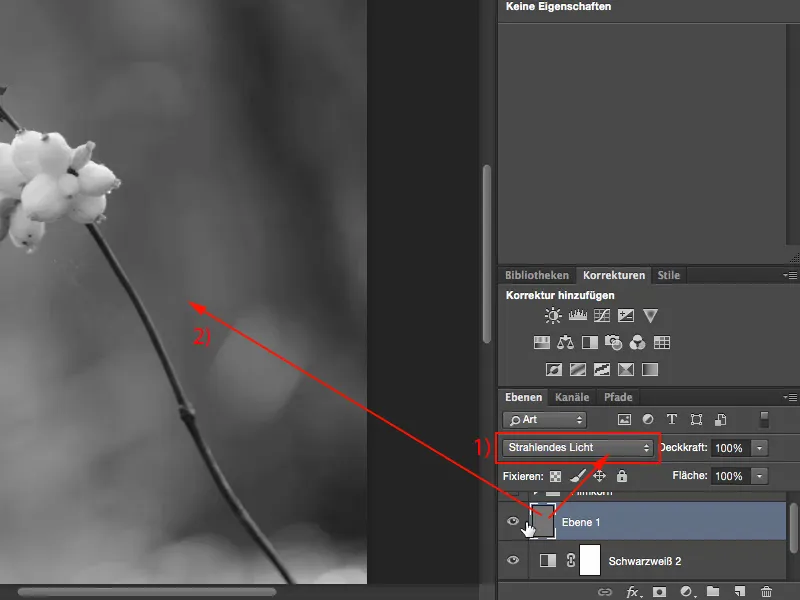The image size is (800, 600).
Task: Click the canvas horizontal scrollbar
Action: (147, 592)
